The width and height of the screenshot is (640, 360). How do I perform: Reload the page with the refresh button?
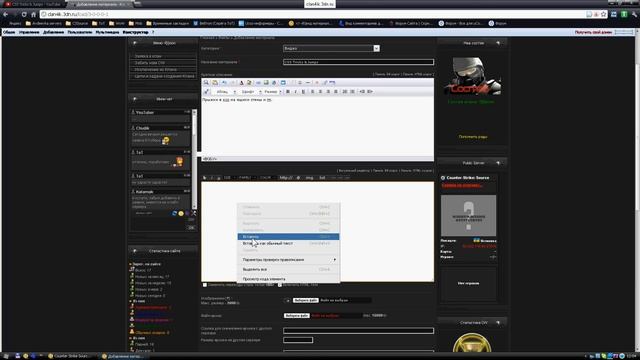coord(24,14)
